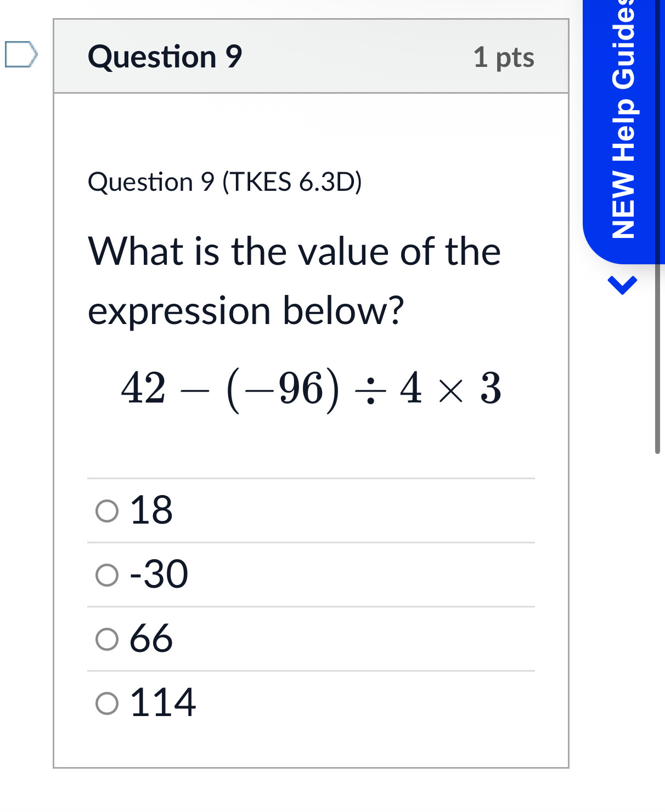
Task: Select the radio button for answer -30
Action: (106, 575)
